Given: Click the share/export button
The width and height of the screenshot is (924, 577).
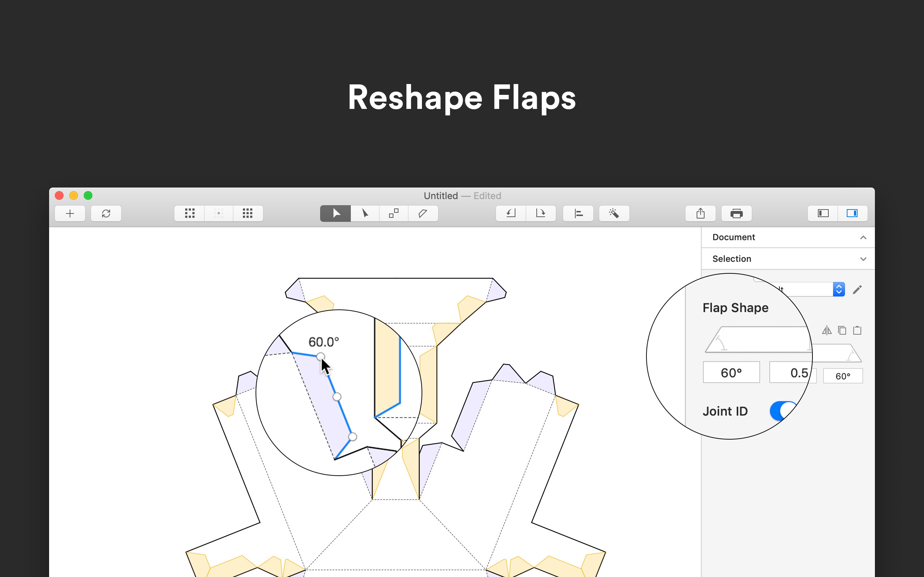Looking at the screenshot, I should click(702, 213).
